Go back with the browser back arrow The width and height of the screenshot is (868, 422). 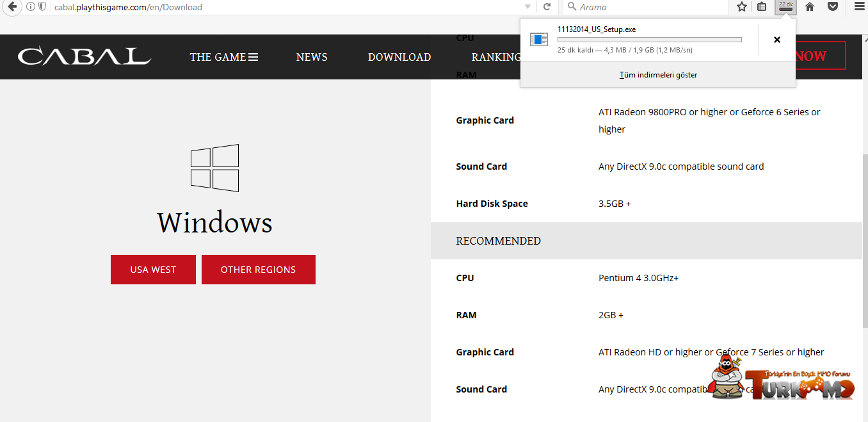[12, 7]
